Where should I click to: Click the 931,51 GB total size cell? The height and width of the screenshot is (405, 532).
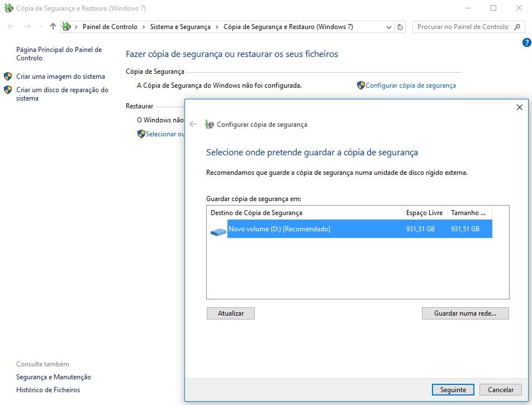(x=465, y=229)
